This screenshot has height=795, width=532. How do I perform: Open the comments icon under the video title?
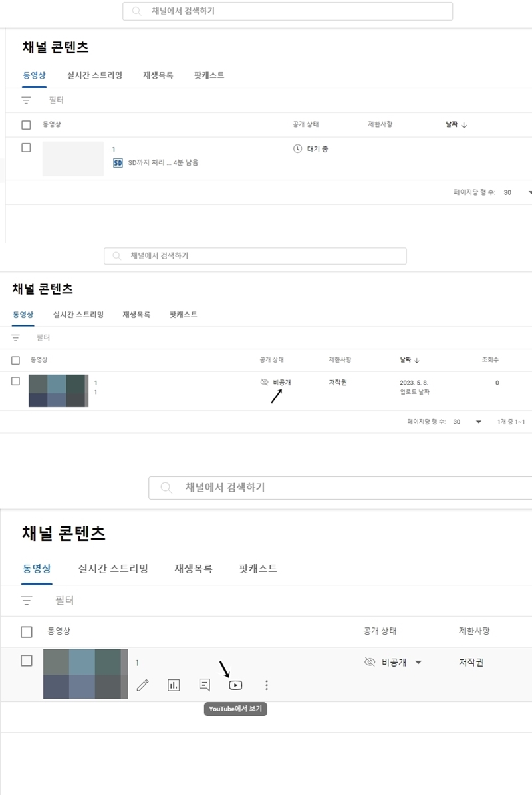point(205,685)
